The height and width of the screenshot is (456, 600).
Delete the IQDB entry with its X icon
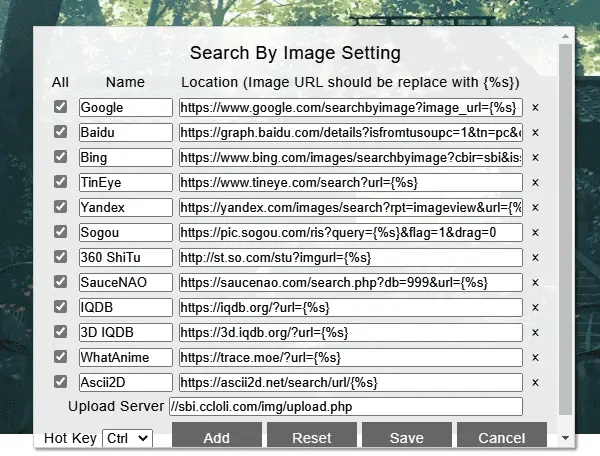click(x=535, y=308)
